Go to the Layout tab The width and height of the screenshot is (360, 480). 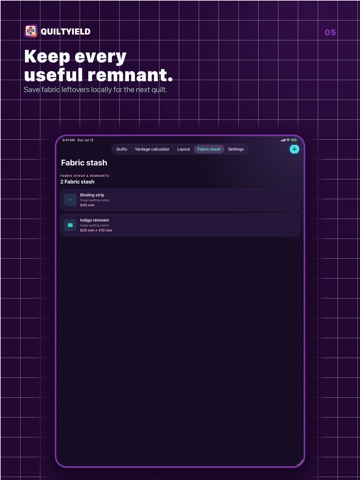coord(183,149)
